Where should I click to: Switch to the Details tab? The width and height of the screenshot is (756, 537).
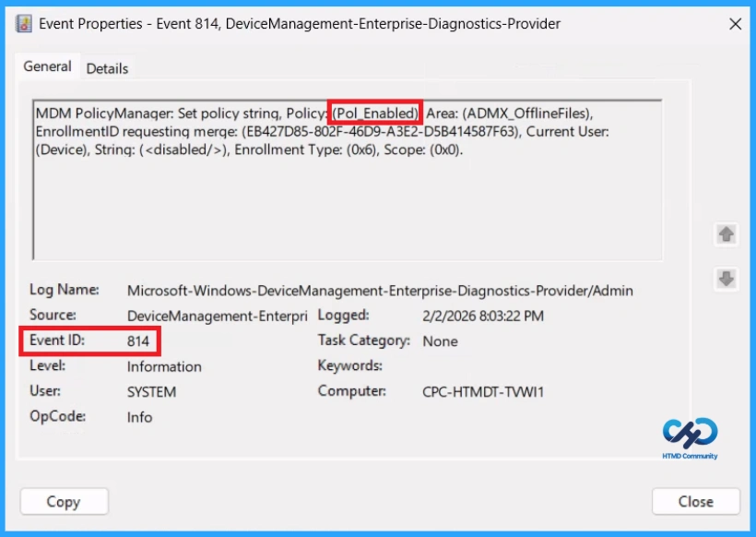tap(107, 67)
